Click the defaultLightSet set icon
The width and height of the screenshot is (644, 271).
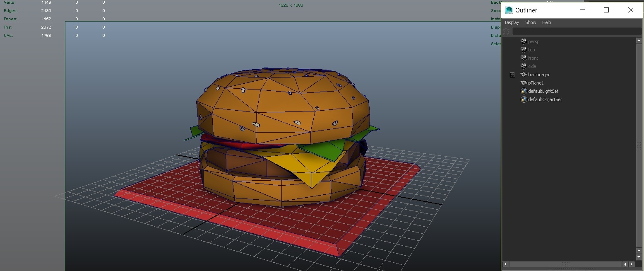click(x=524, y=91)
